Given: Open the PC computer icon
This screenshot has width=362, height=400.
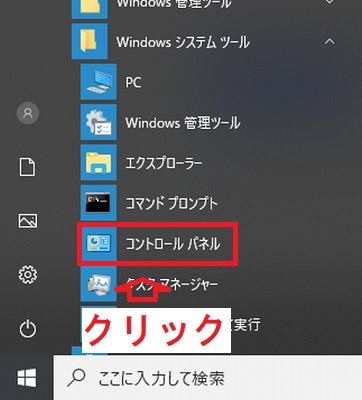Looking at the screenshot, I should tap(98, 82).
